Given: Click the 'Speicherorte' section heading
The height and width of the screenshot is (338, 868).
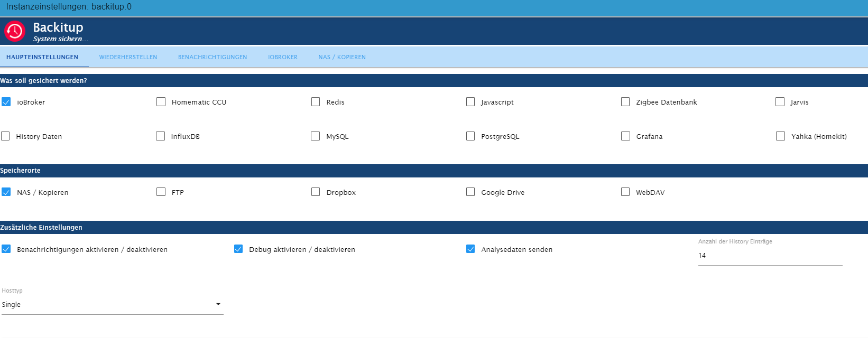Looking at the screenshot, I should 20,171.
